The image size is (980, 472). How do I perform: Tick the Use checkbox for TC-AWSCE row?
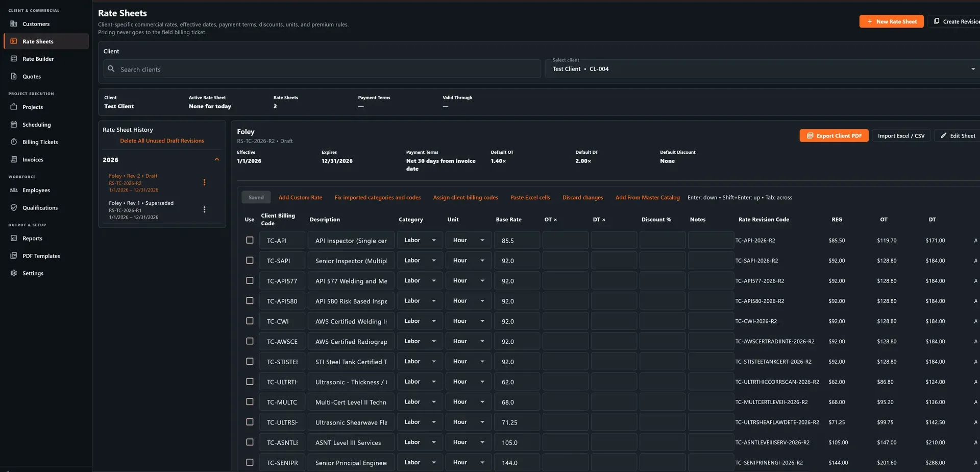(250, 341)
